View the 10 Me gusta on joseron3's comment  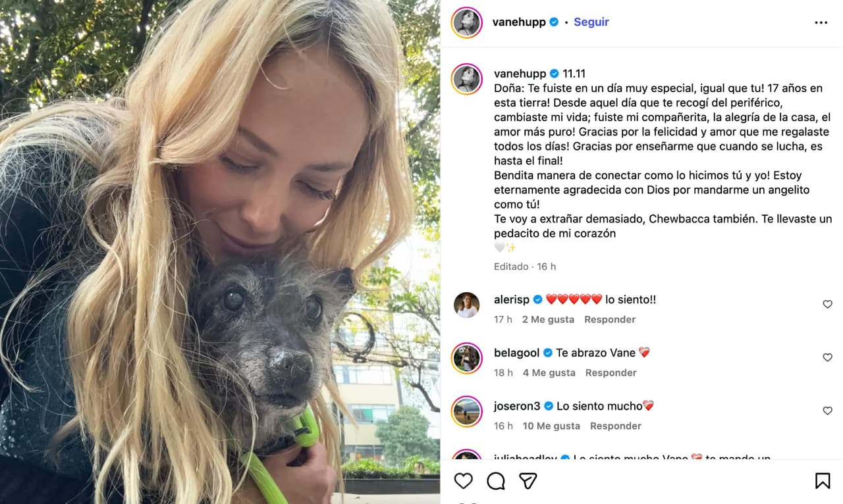[x=551, y=426]
